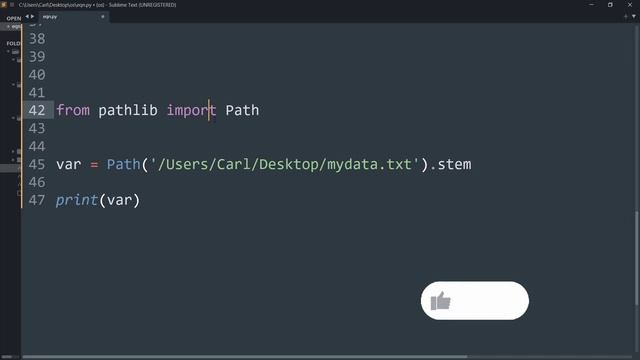Click line number 39 in the gutter
The image size is (640, 360).
pos(37,57)
